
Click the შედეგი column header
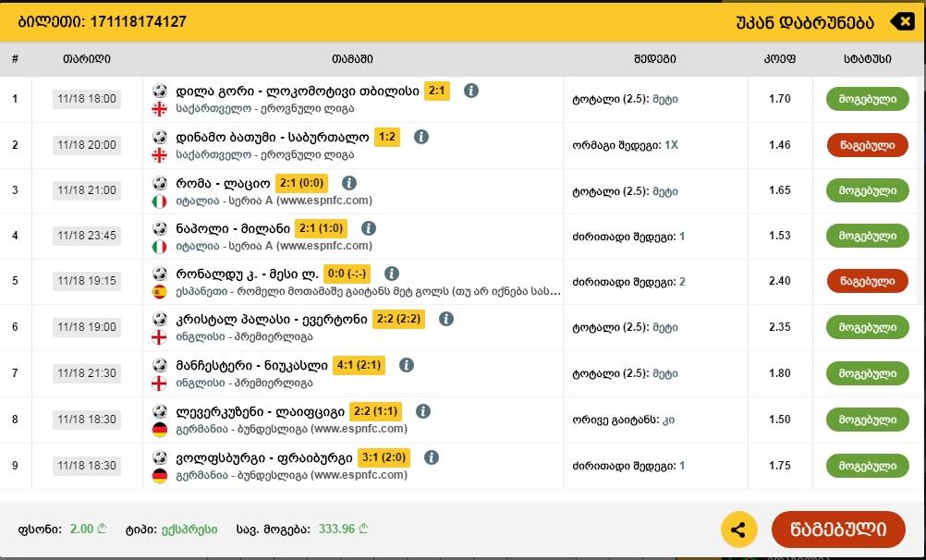coord(655,59)
